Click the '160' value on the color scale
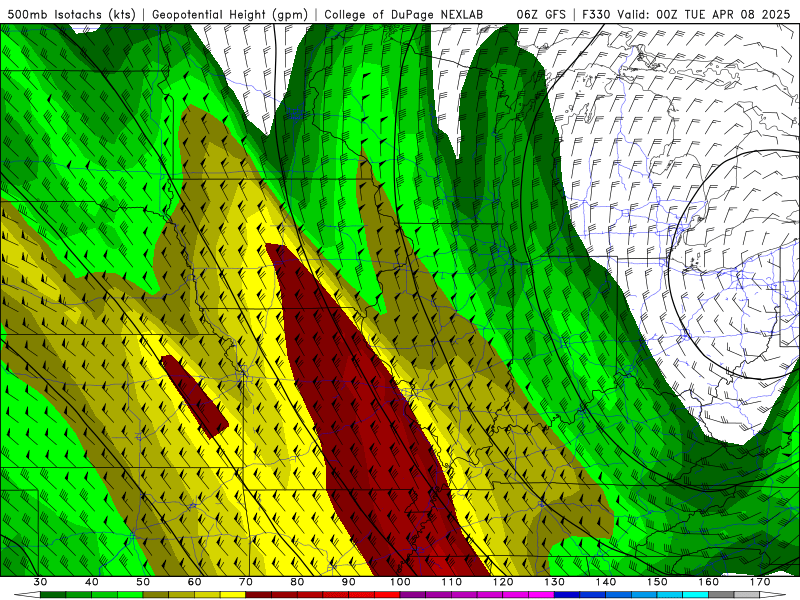The image size is (800, 600). (708, 582)
